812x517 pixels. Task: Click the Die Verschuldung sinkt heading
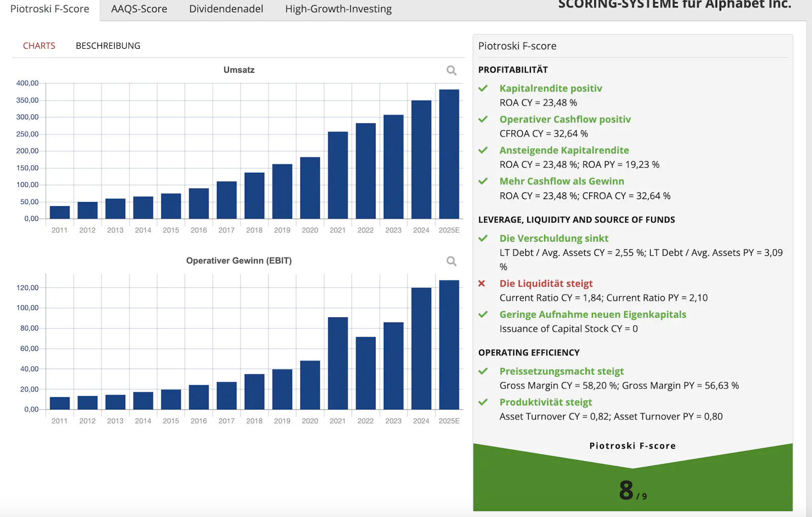click(x=554, y=238)
